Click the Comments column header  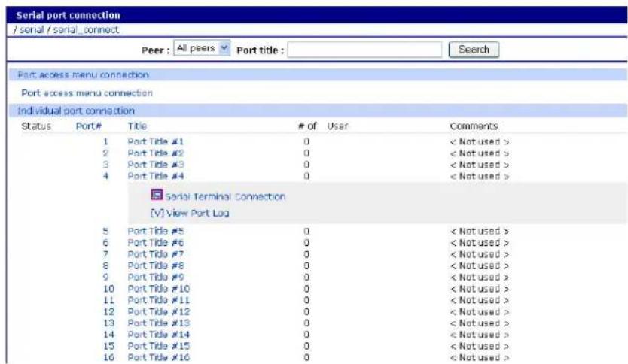tap(474, 126)
